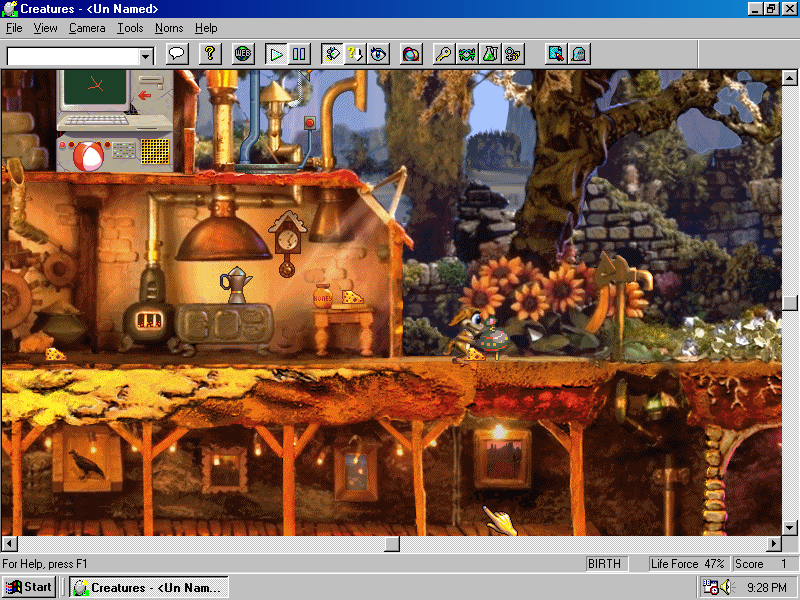Click the speech bubble toolbar icon

177,54
